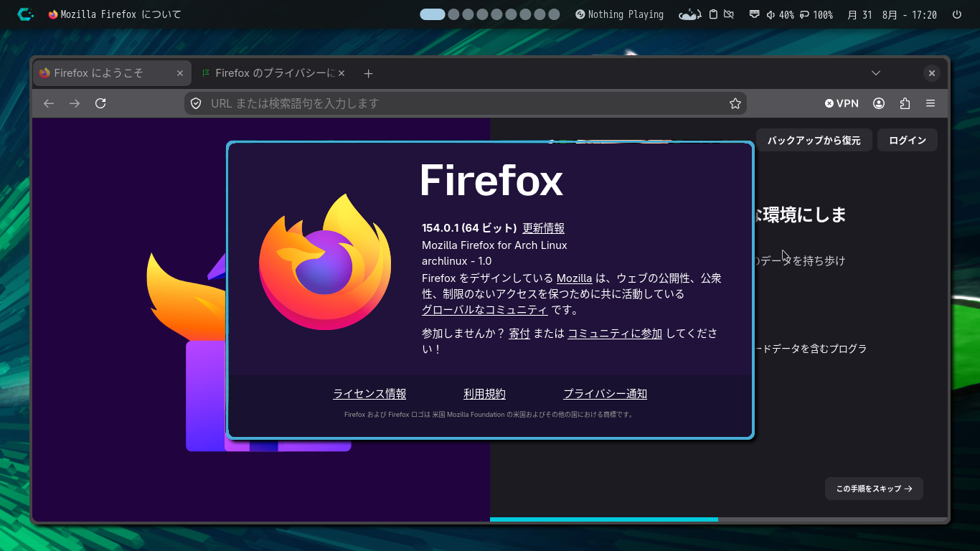Screen dimensions: 980x551
Task: Click the speaker volume icon showing 40%
Action: pos(771,14)
